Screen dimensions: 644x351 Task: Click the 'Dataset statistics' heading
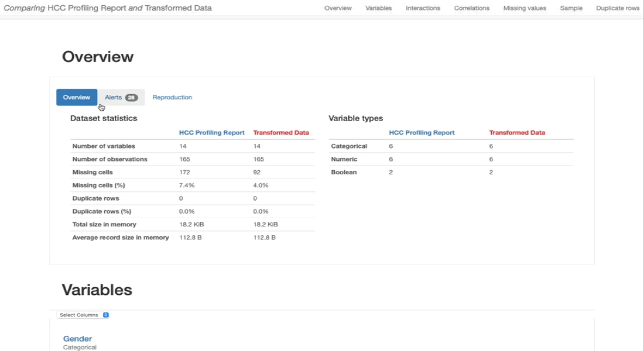click(104, 118)
